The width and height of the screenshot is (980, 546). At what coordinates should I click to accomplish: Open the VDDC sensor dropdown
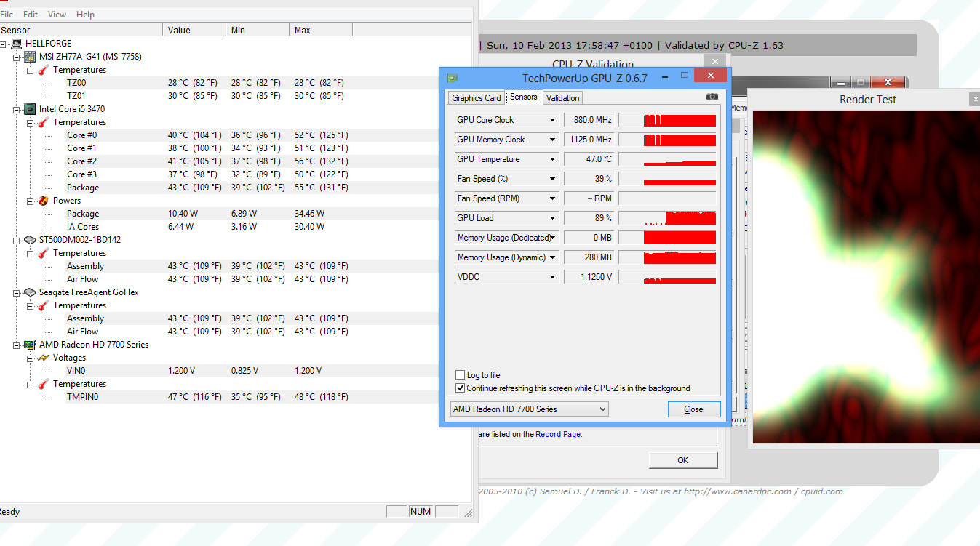(552, 277)
